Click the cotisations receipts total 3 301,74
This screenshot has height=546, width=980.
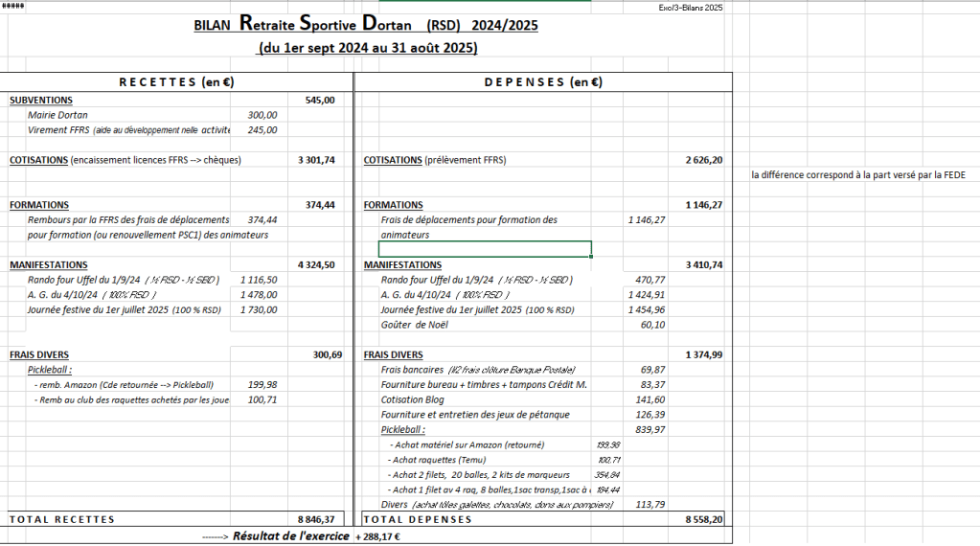316,160
